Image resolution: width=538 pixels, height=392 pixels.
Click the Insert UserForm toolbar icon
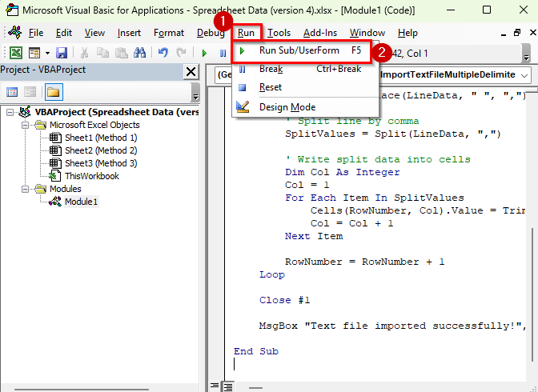tap(34, 53)
